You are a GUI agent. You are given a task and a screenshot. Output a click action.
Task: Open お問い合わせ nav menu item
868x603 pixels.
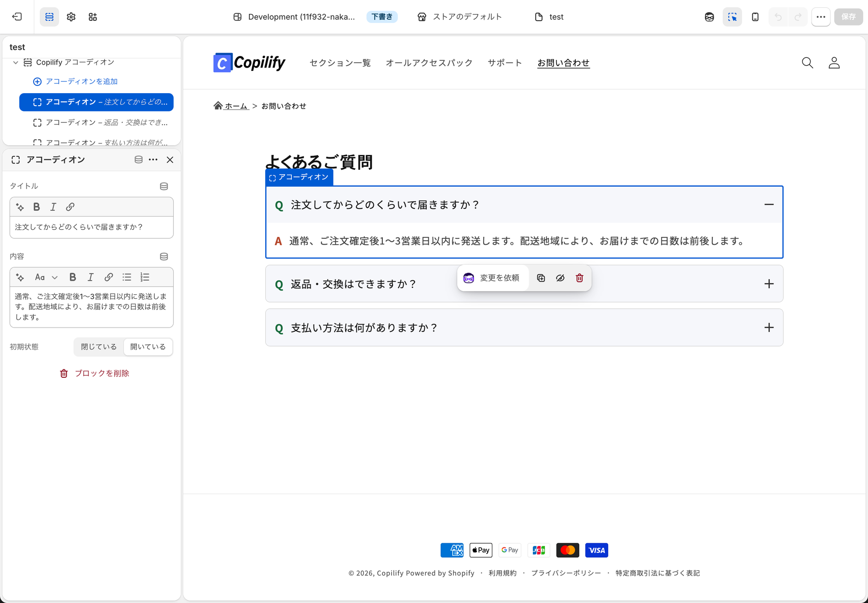pos(563,63)
